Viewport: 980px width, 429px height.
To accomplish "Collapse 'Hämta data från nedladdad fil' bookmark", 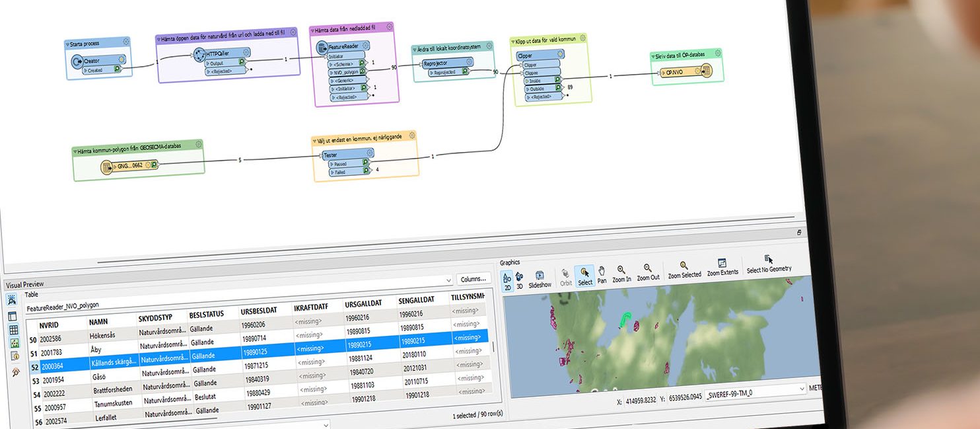I will (x=312, y=31).
